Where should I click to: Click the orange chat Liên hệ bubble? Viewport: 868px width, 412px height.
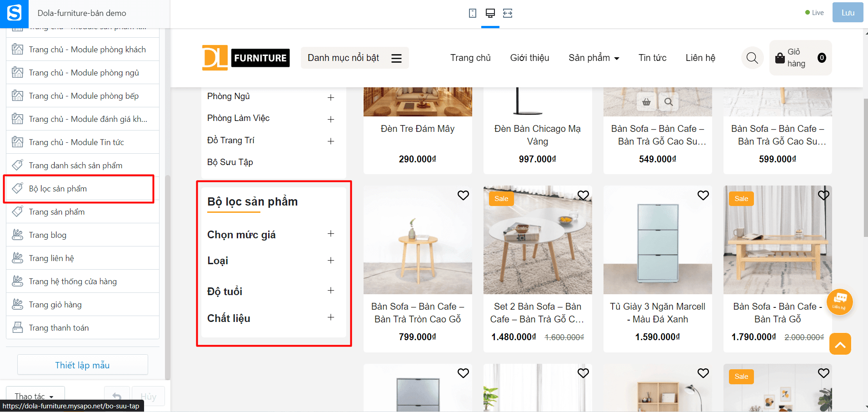pos(839,301)
